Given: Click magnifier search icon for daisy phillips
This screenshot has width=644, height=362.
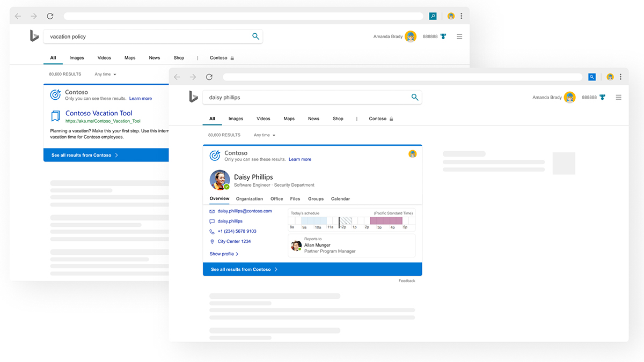Looking at the screenshot, I should point(415,97).
